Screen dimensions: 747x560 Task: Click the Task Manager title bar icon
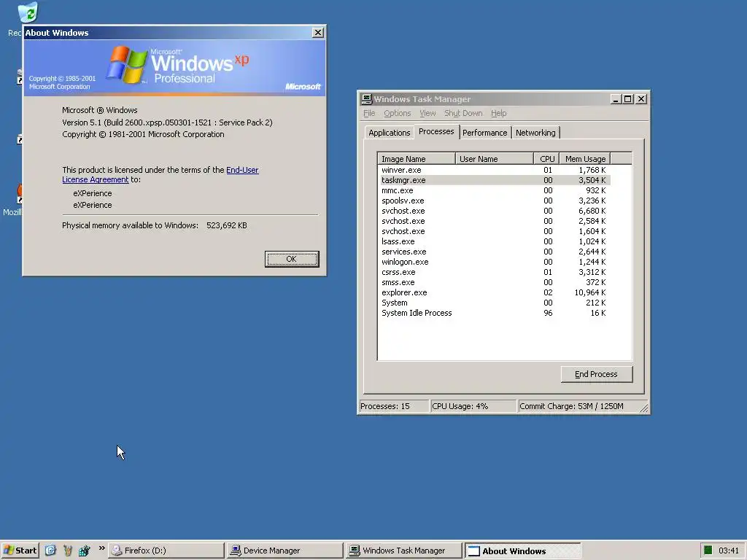click(x=366, y=99)
